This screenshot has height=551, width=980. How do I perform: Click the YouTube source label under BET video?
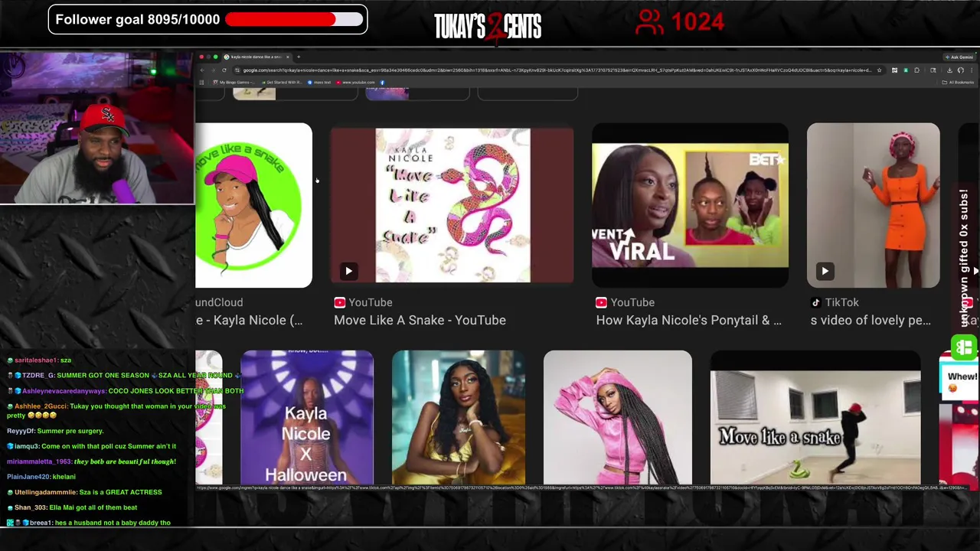[x=625, y=302]
